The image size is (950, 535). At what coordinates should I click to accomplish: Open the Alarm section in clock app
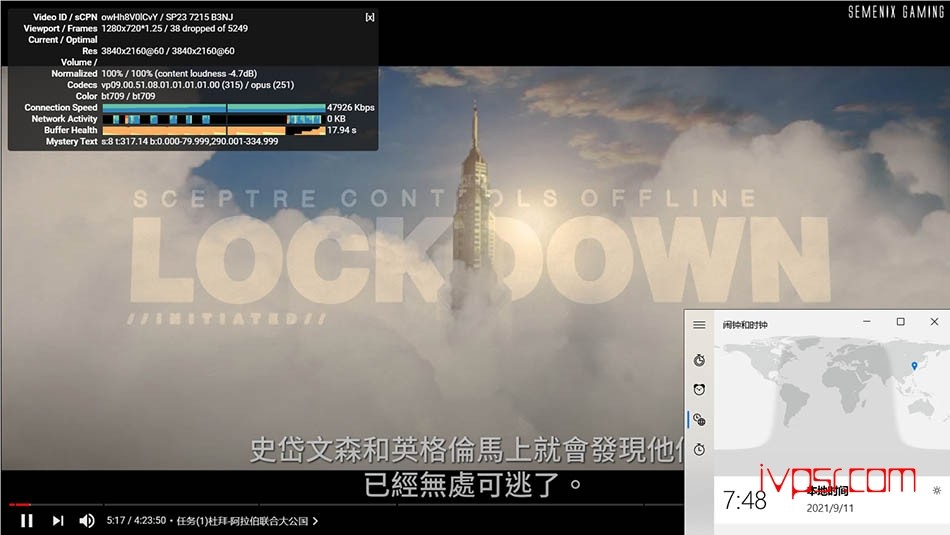pos(699,390)
